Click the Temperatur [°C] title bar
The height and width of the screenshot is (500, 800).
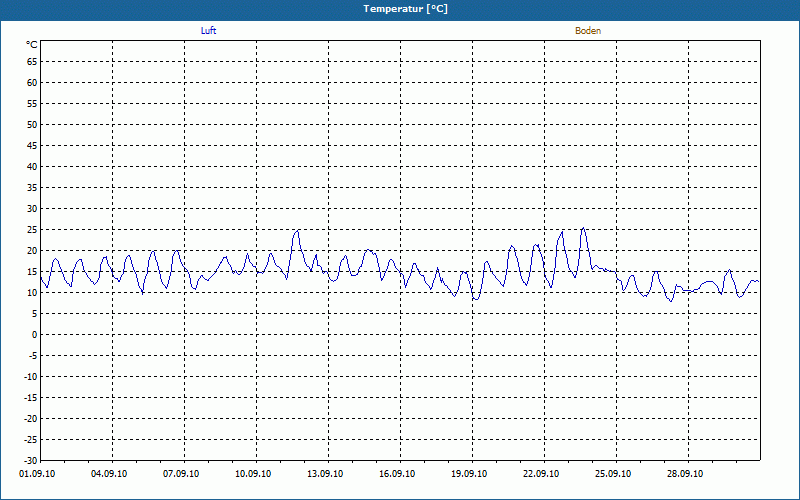pos(400,9)
